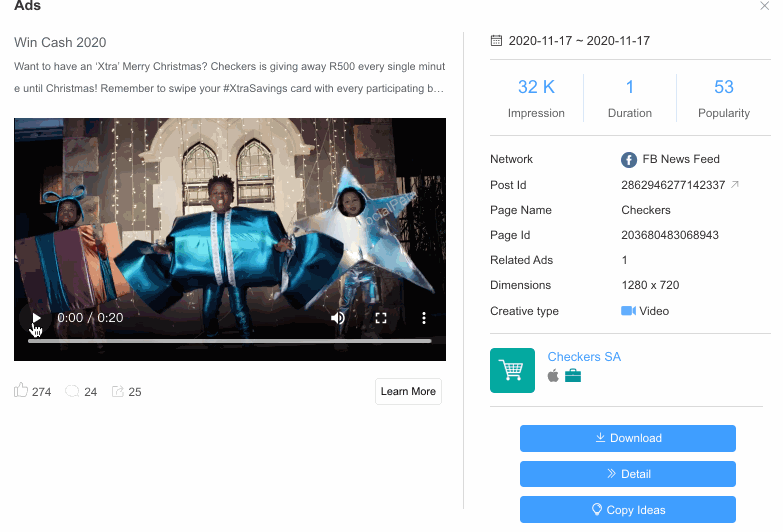Close the Ads dialog
The height and width of the screenshot is (532, 783).
pos(765,6)
